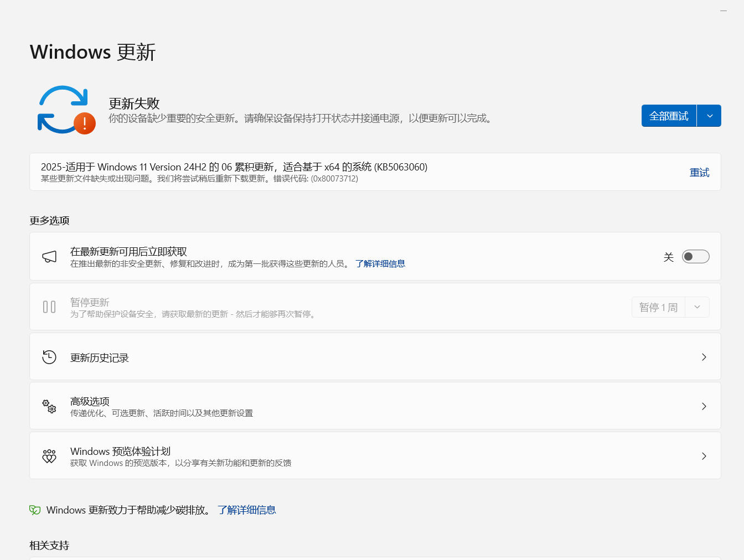Click the 暂停 1 周 button
744x560 pixels.
pos(658,307)
